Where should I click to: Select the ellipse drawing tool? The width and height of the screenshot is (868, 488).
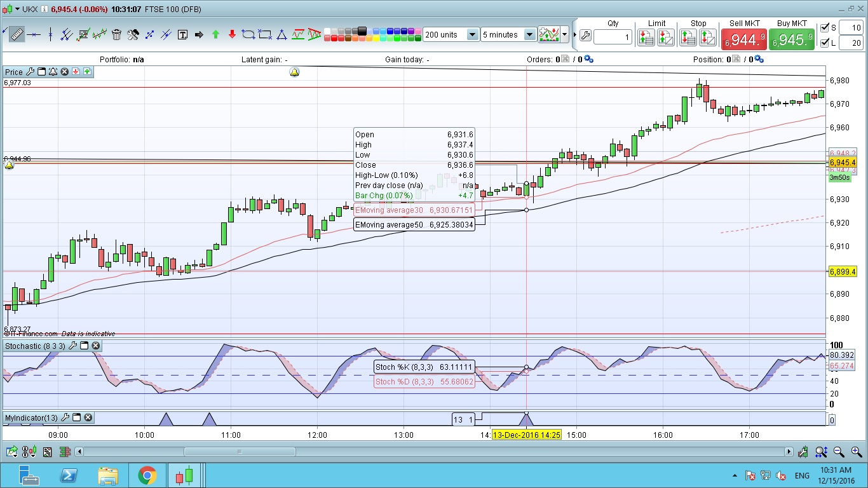pyautogui.click(x=248, y=34)
